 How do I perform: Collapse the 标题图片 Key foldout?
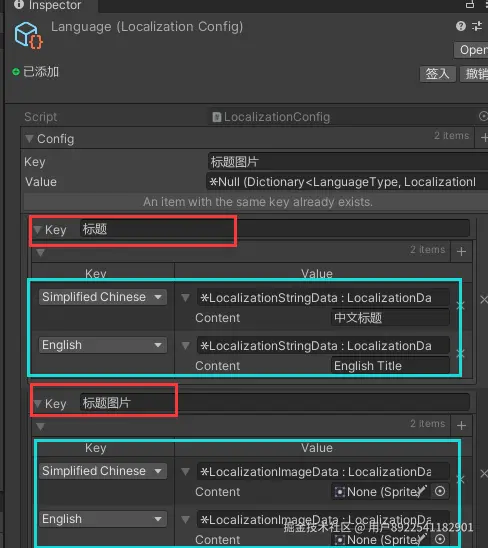(x=38, y=404)
